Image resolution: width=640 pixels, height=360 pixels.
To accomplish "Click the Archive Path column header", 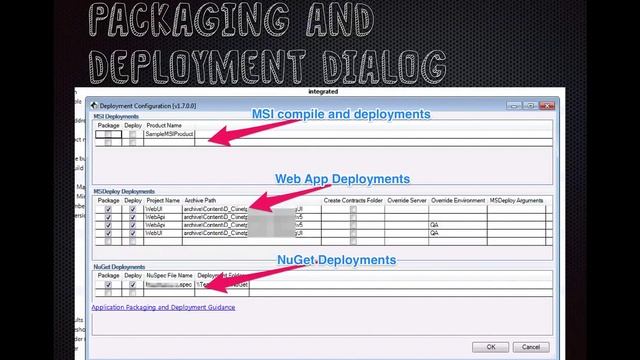I will click(x=200, y=200).
